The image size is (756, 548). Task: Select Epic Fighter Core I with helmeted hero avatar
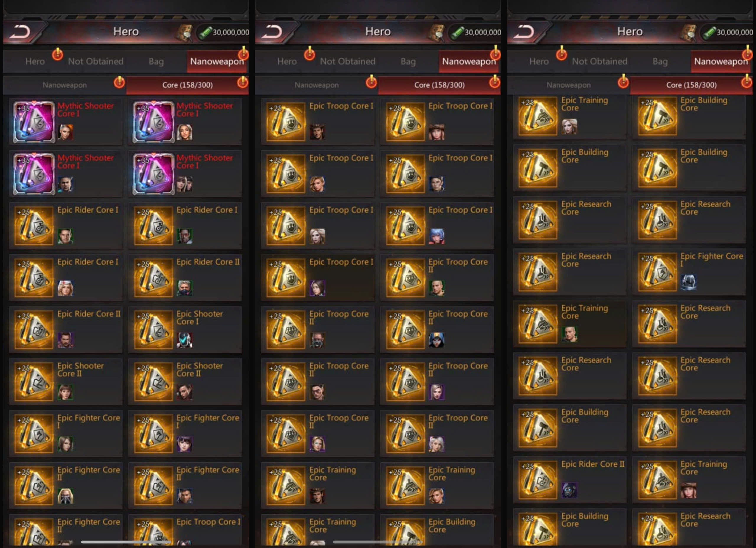(x=689, y=272)
